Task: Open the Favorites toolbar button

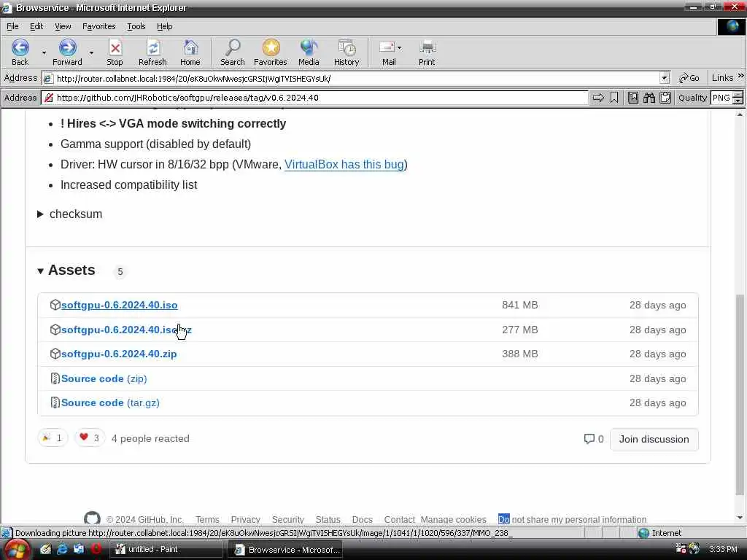Action: coord(271,52)
